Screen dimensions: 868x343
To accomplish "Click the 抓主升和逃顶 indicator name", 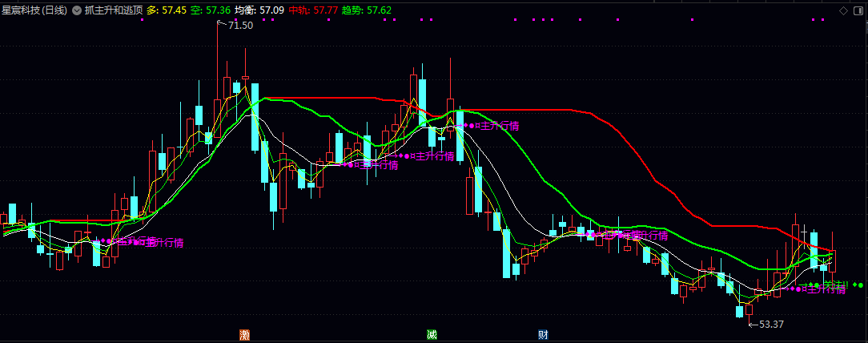I will (x=114, y=10).
